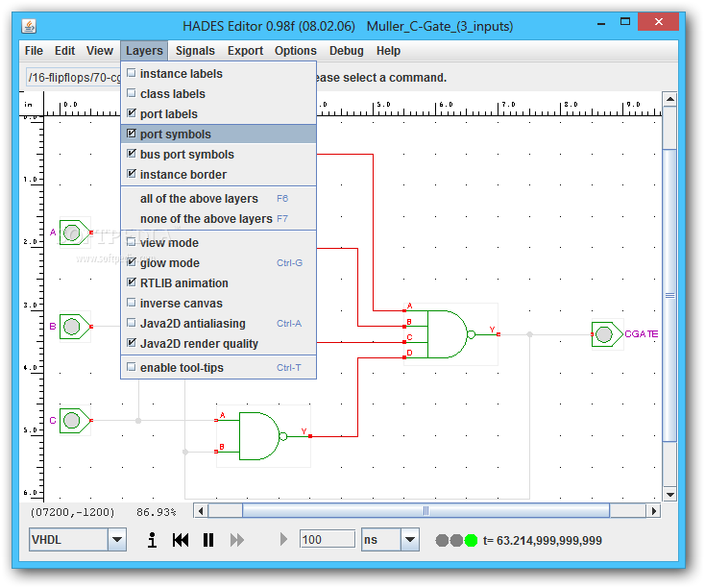Enable the class labels layer

(x=219, y=93)
